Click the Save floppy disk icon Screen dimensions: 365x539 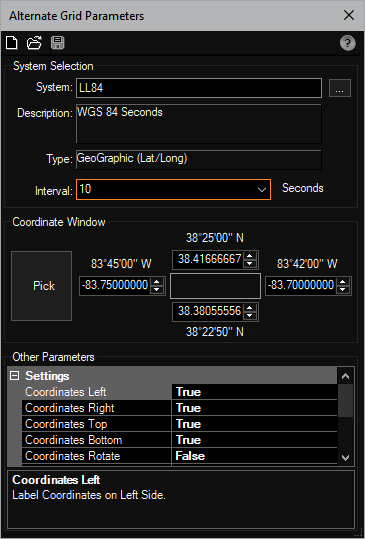click(58, 43)
